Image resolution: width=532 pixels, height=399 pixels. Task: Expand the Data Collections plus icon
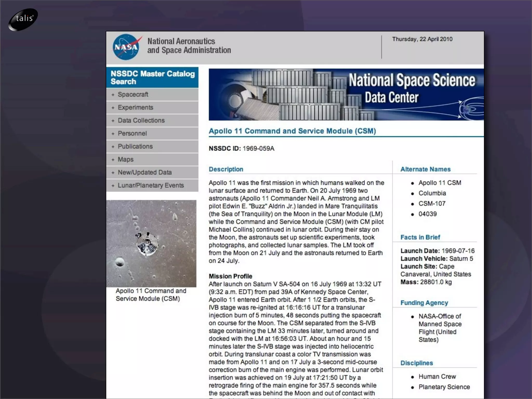coord(113,121)
